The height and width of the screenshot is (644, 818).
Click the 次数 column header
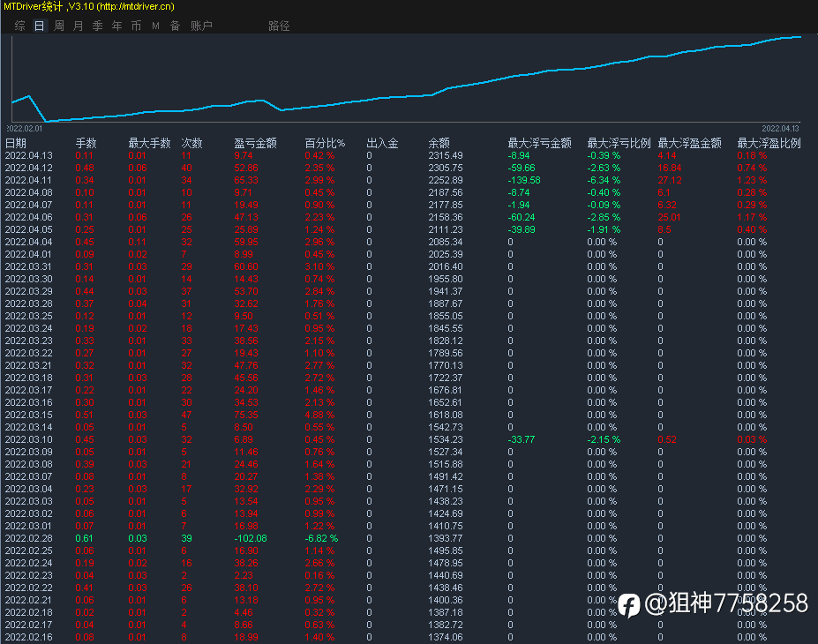pyautogui.click(x=191, y=143)
